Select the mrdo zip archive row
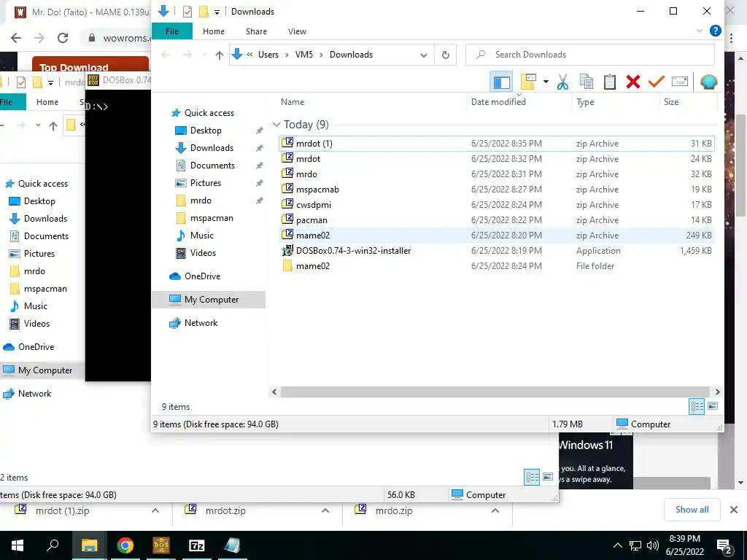Image resolution: width=747 pixels, height=560 pixels. (496, 174)
